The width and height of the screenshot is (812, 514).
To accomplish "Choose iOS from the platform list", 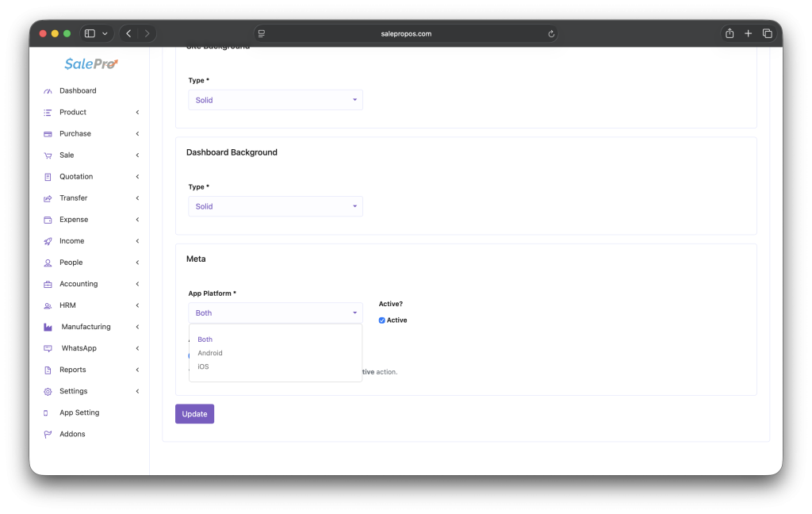I will 204,366.
